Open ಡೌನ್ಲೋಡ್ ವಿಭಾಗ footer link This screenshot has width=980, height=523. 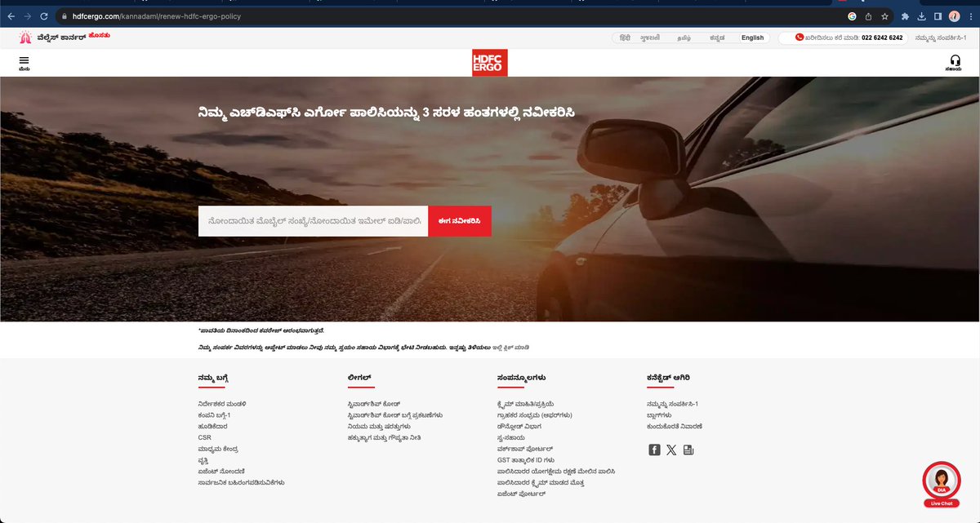pyautogui.click(x=519, y=426)
